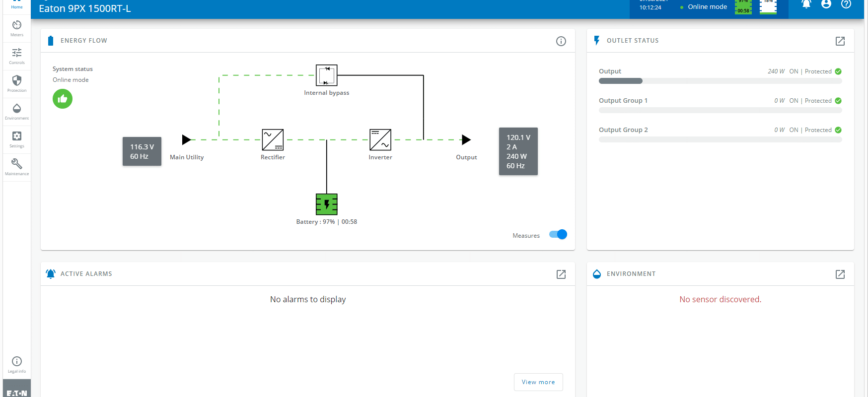Screen dimensions: 868x397
Task: Show Energy Flow information icon
Action: point(561,41)
